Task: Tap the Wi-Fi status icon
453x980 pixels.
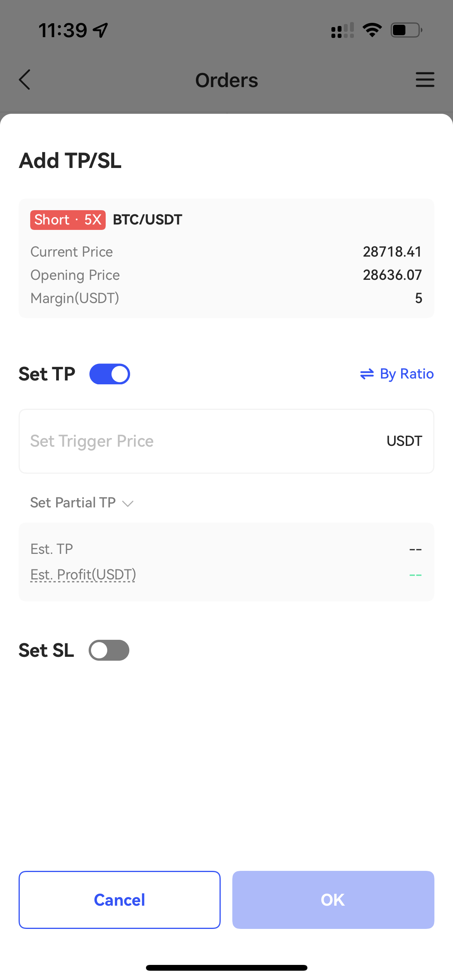Action: pos(372,30)
